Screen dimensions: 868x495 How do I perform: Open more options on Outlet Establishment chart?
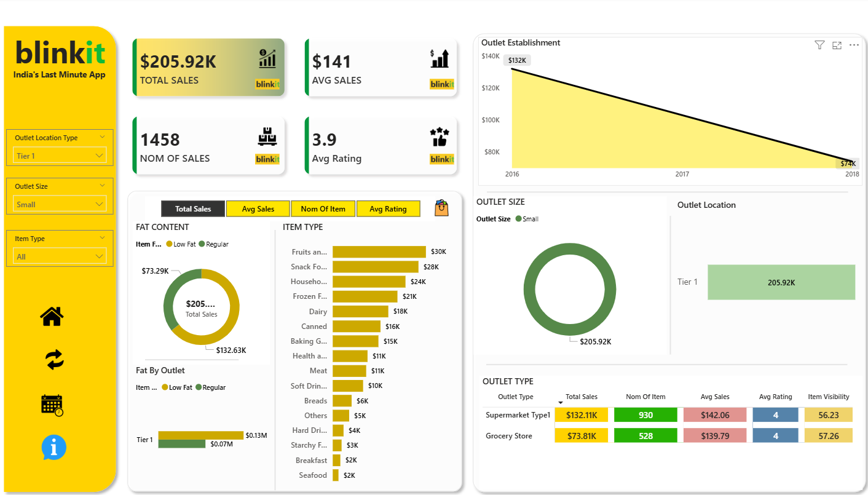pyautogui.click(x=854, y=45)
